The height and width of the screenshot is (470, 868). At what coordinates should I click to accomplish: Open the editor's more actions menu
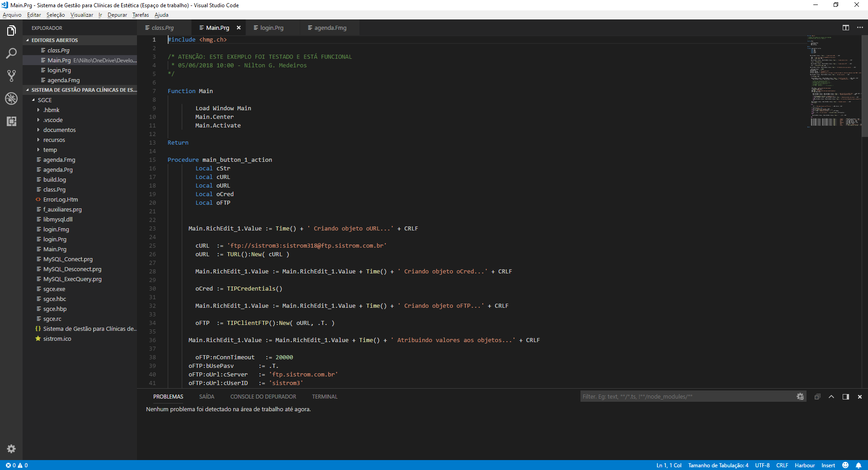coord(860,28)
